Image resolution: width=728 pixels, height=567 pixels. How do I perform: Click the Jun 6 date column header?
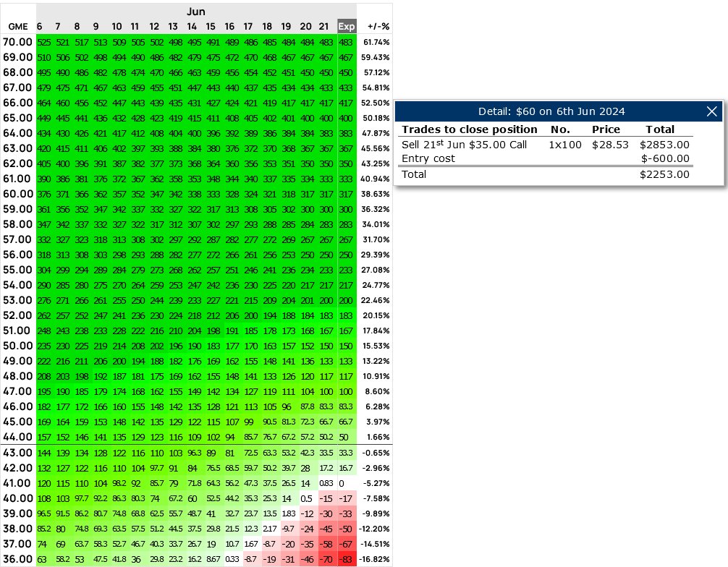40,27
